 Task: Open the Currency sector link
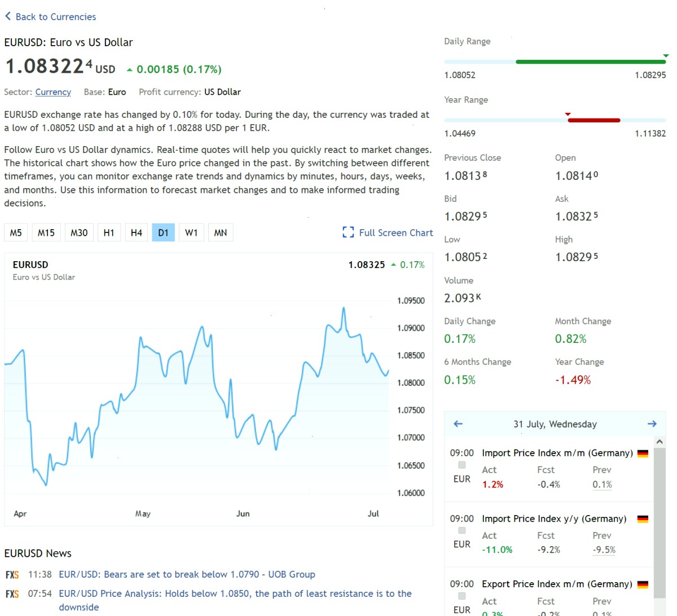(53, 92)
